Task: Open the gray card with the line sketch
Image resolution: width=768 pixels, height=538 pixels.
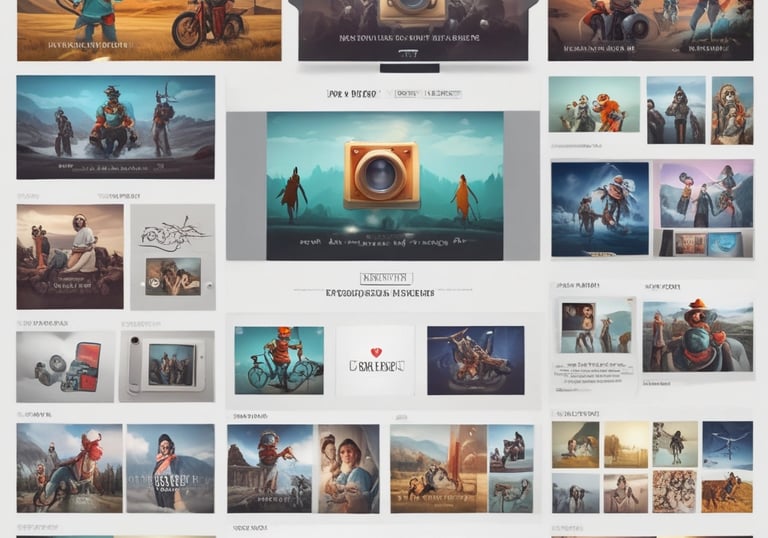Action: point(173,257)
